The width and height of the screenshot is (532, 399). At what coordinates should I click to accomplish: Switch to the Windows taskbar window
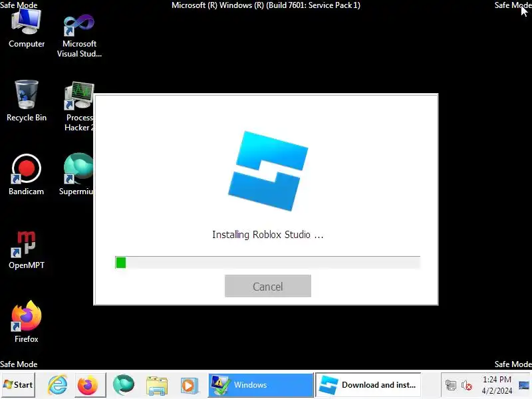[261, 385]
